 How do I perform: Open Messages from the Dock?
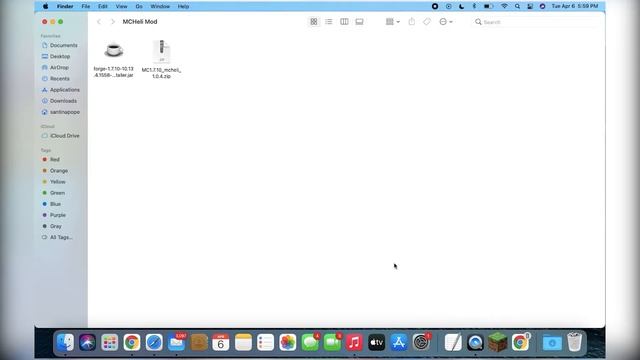310,342
